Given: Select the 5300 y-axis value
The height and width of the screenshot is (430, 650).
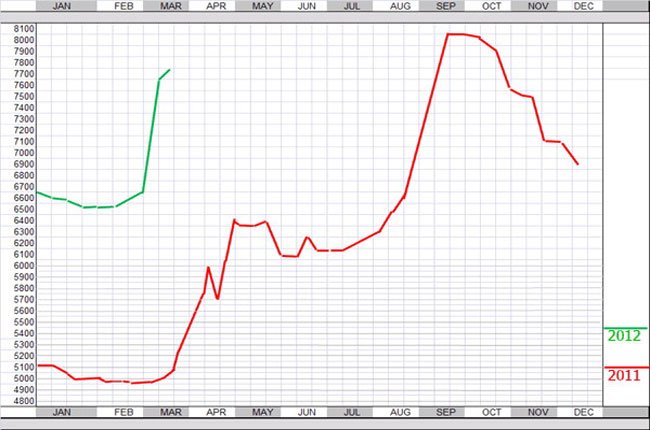Looking at the screenshot, I should point(24,345).
